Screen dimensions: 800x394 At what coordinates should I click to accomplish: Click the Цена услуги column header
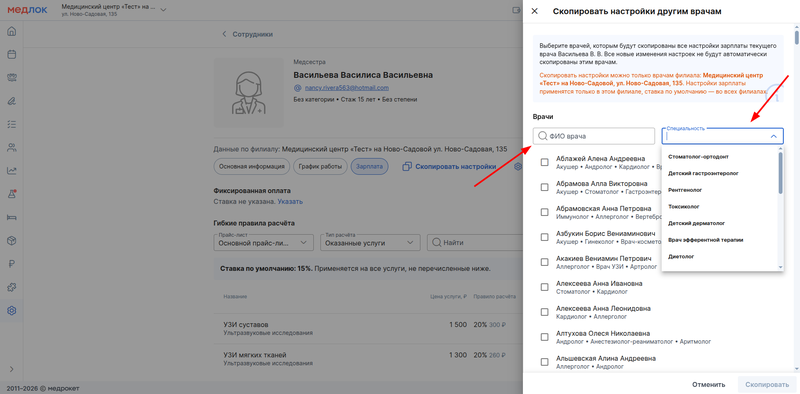coord(448,297)
